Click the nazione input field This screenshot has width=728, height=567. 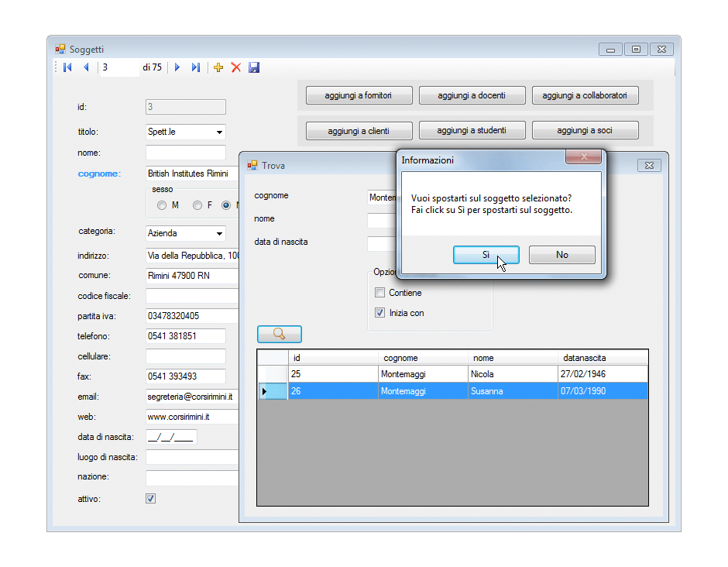tap(192, 477)
